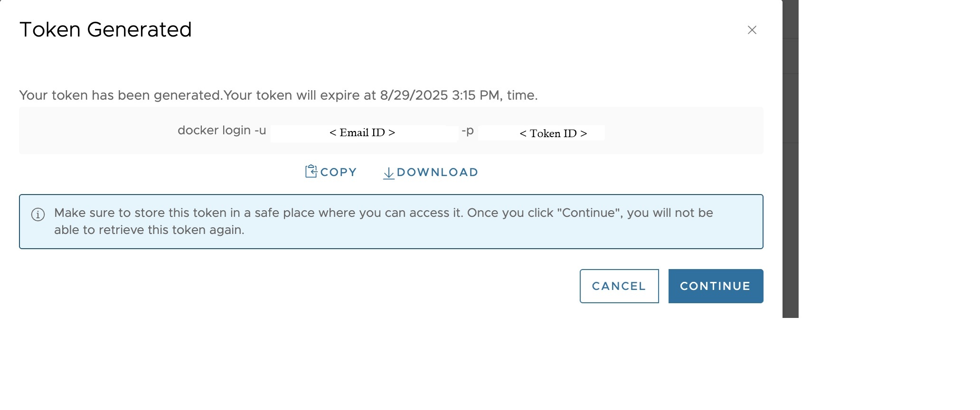The width and height of the screenshot is (980, 410).
Task: Click the "-p" flag in the command
Action: (468, 130)
